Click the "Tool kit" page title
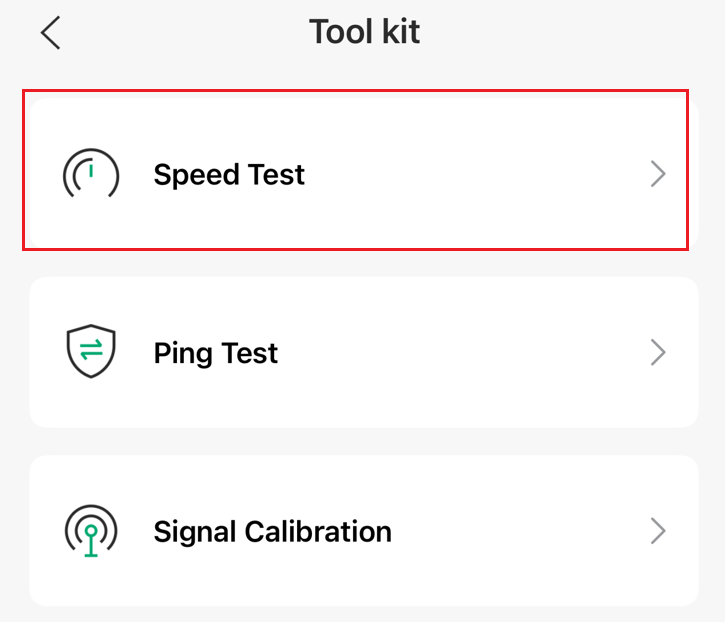The height and width of the screenshot is (622, 725). [x=364, y=32]
